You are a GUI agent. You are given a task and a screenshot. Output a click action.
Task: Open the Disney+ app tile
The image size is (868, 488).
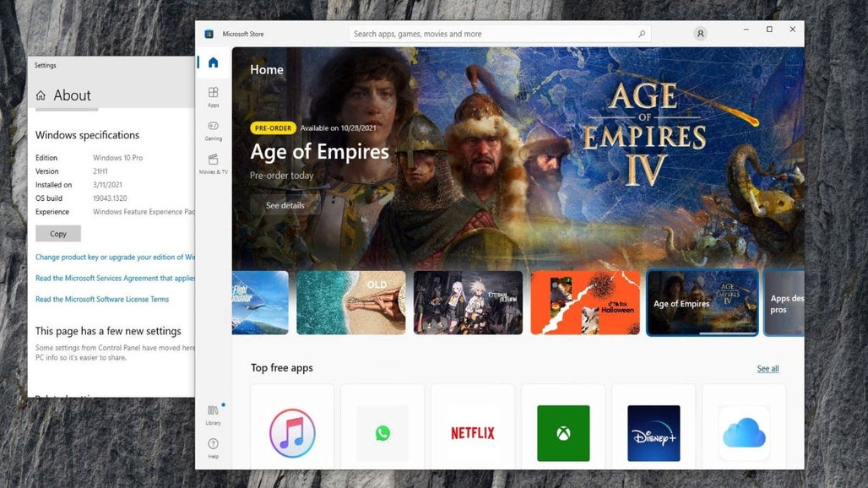pyautogui.click(x=654, y=432)
